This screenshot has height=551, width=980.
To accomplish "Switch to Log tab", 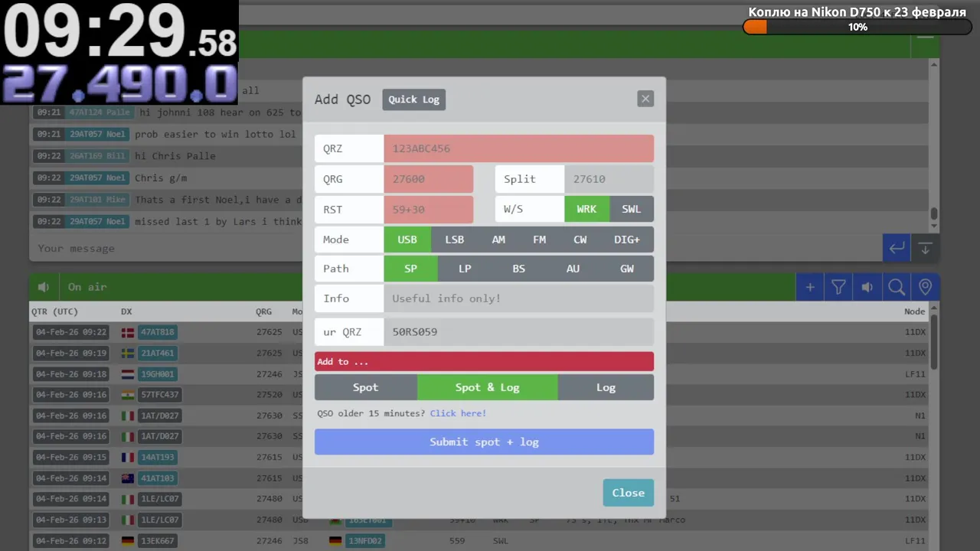I will coord(606,387).
